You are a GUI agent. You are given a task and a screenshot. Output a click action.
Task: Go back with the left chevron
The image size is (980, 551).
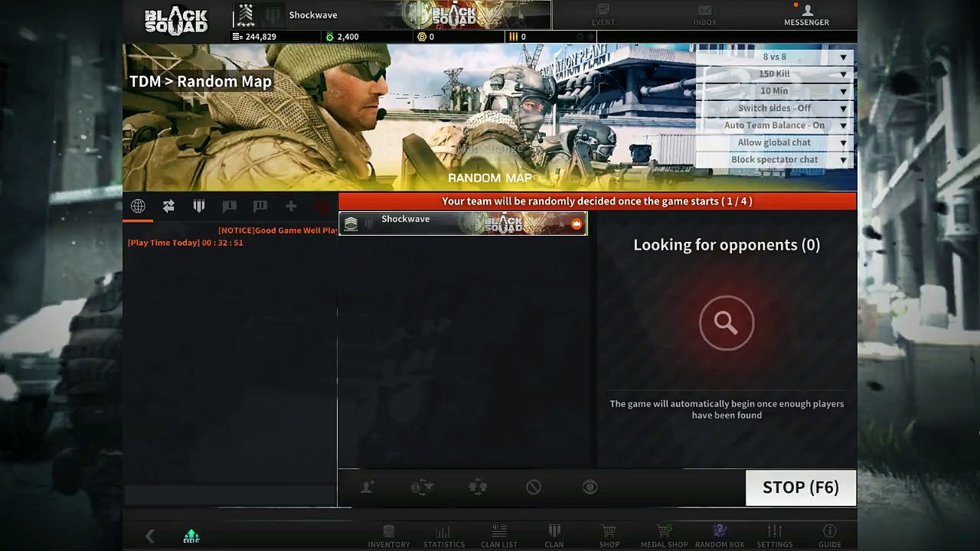(x=150, y=536)
